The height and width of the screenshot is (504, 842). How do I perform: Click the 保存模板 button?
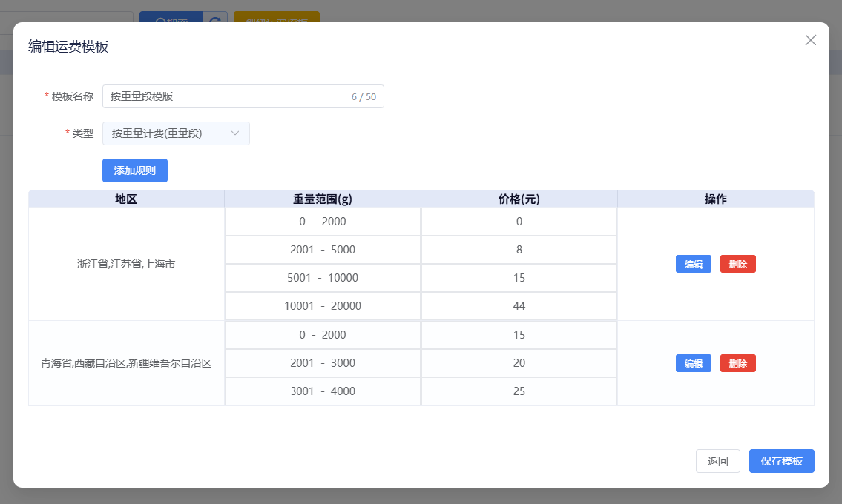[x=781, y=461]
